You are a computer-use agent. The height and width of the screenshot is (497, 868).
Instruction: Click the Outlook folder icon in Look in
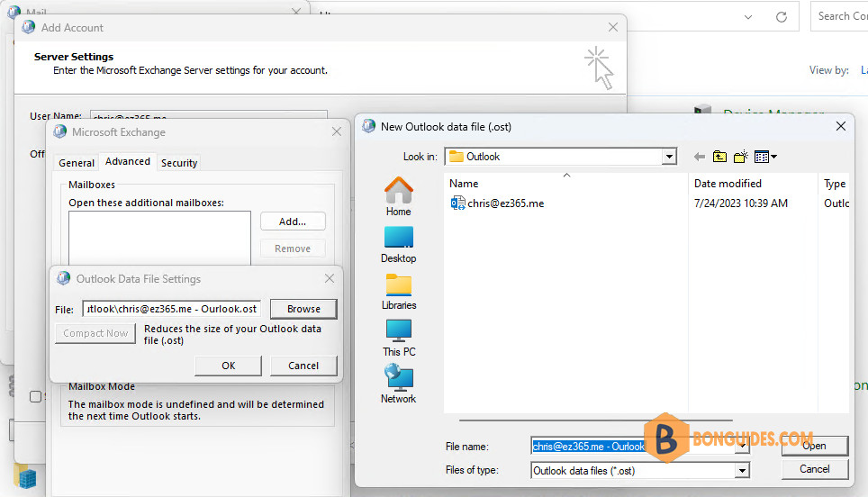click(457, 157)
